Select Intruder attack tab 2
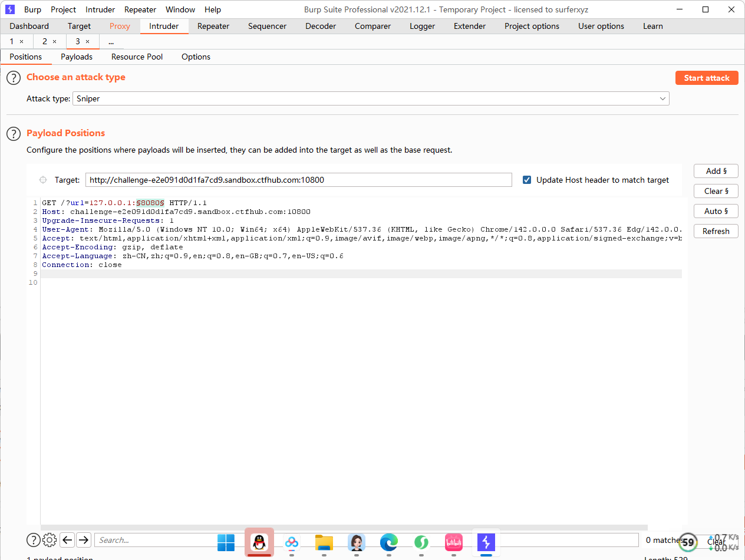This screenshot has height=560, width=745. (44, 42)
